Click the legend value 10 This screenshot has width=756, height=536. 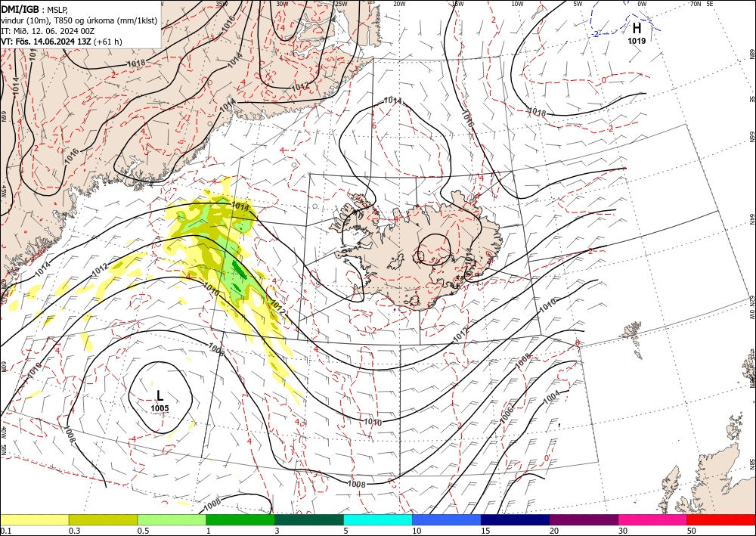tap(417, 531)
